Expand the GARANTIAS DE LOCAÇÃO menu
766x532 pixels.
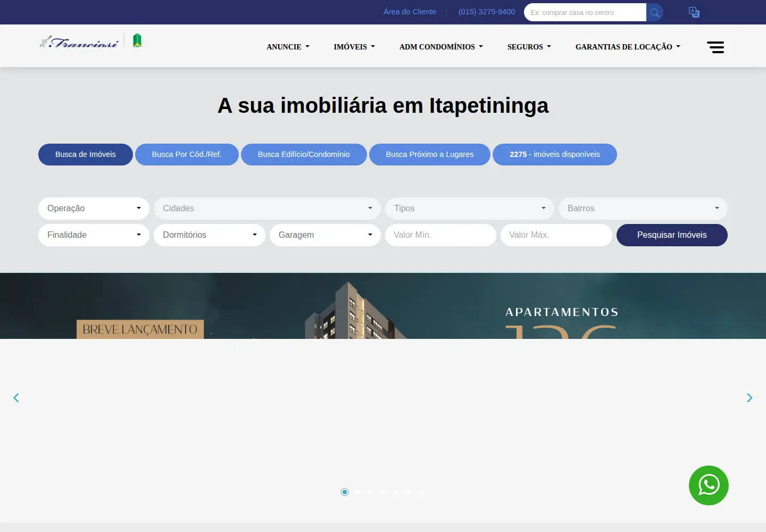[628, 47]
